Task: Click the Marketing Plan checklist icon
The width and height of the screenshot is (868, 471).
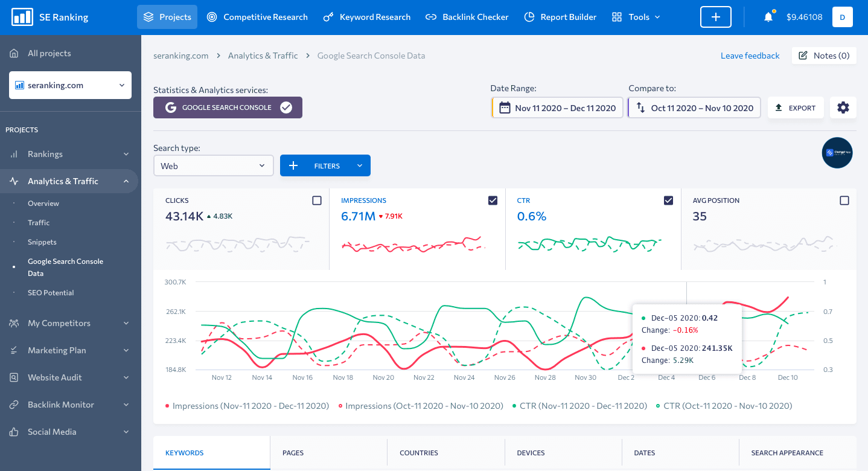Action: (x=14, y=350)
